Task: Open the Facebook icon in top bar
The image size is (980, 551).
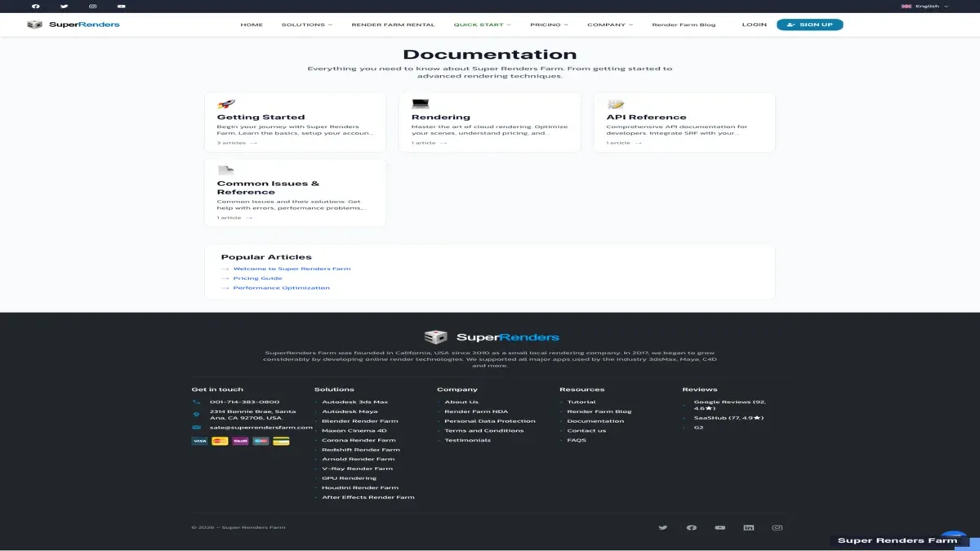Action: [x=36, y=7]
